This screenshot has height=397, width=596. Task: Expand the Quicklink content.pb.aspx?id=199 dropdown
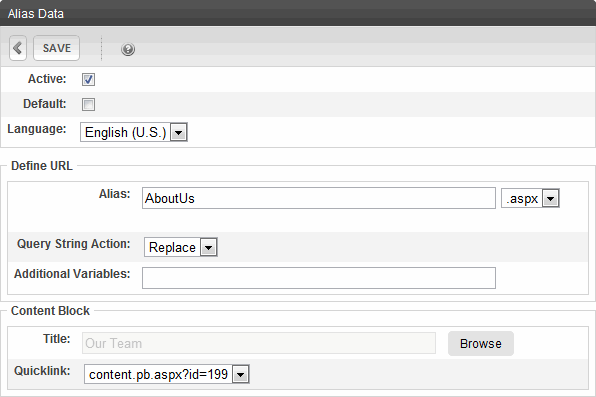click(x=166, y=374)
